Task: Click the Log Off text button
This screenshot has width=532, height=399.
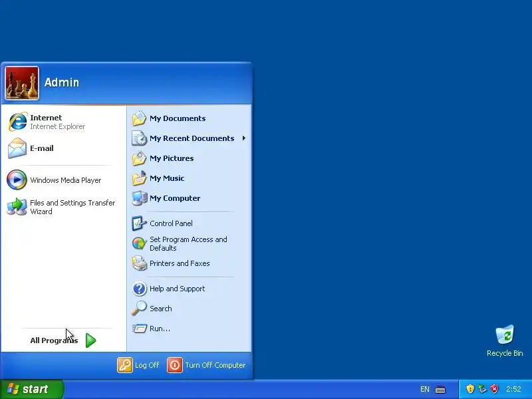Action: click(147, 365)
